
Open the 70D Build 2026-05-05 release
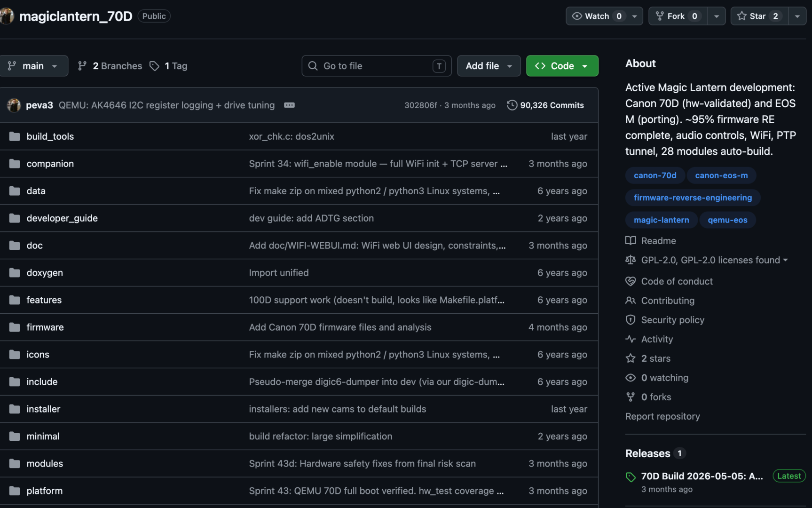(x=702, y=476)
